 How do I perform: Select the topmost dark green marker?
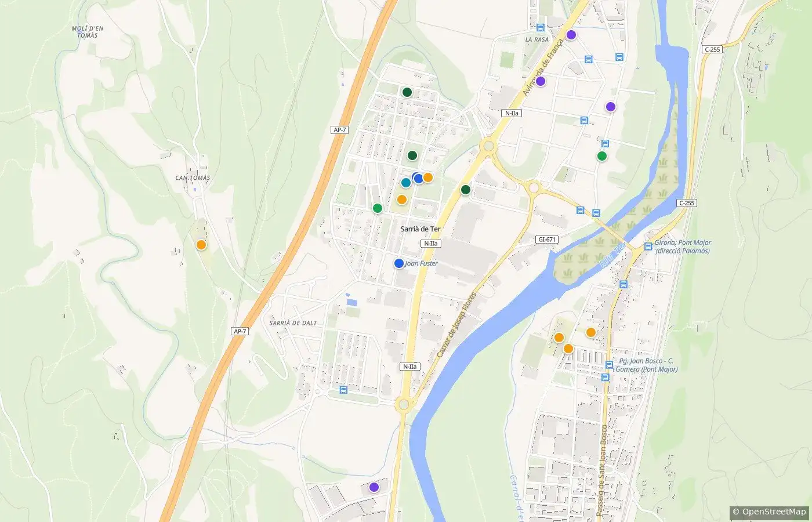407,92
